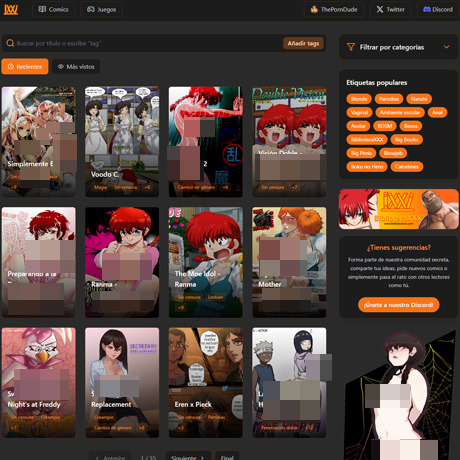Open the Voodo C. comic card
The width and height of the screenshot is (460, 460).
(122, 142)
